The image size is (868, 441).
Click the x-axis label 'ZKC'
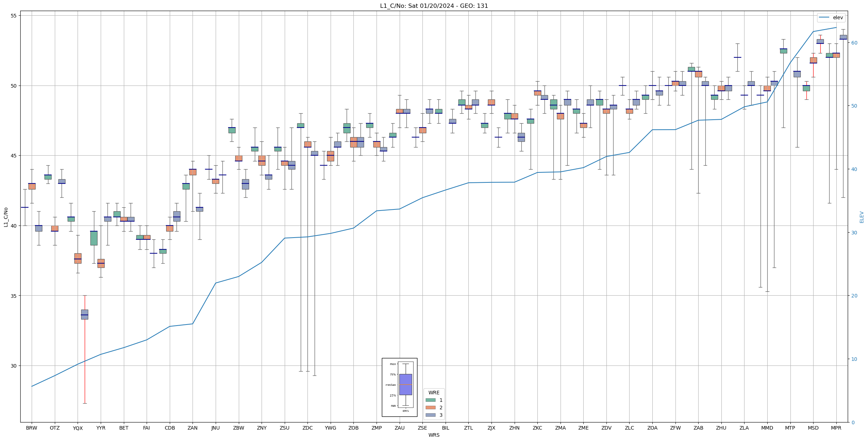[x=537, y=428]
